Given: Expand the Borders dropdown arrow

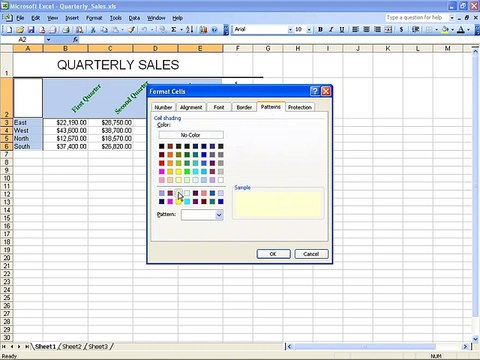Looking at the screenshot, I should [436, 30].
